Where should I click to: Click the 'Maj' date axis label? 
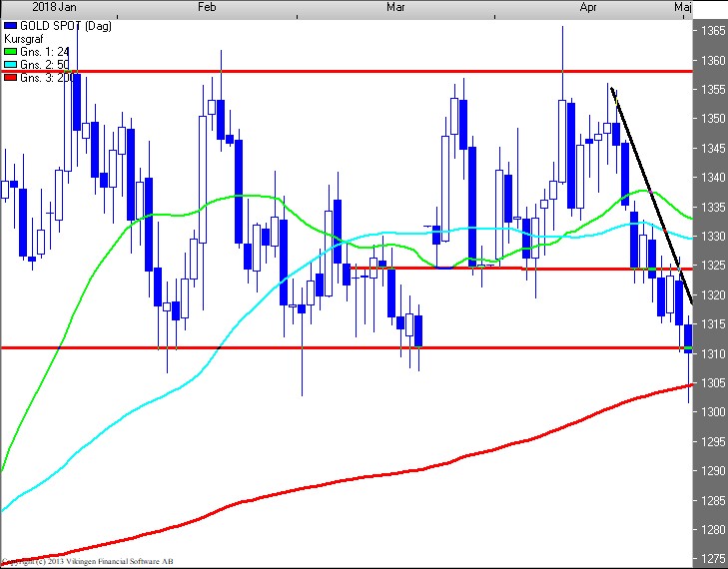pos(683,7)
